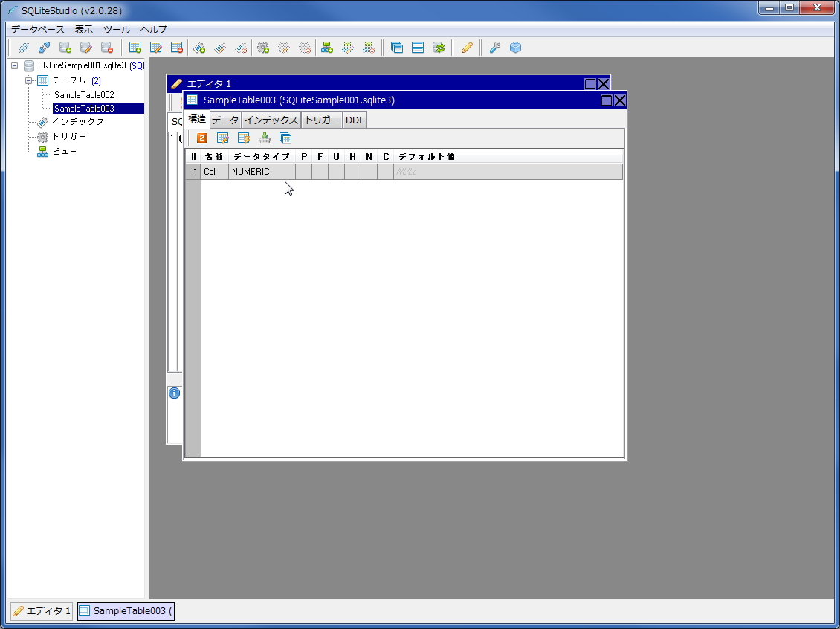This screenshot has width=840, height=629.
Task: Open the ヘルプ menu
Action: click(x=153, y=30)
